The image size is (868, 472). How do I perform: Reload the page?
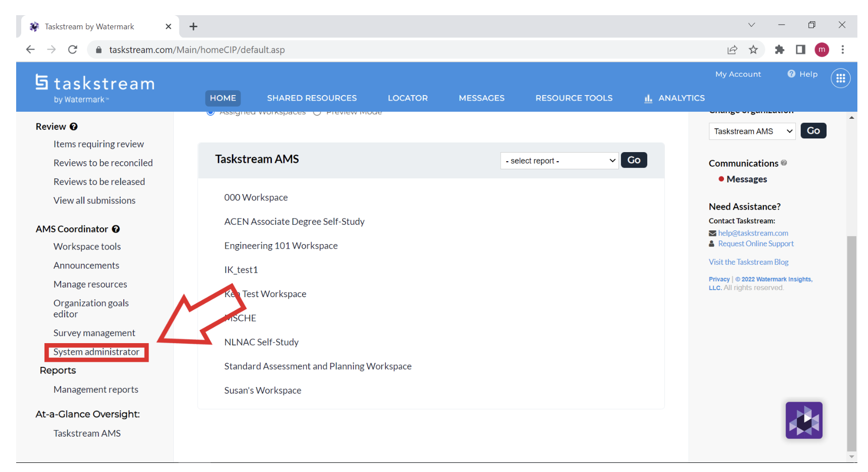click(x=73, y=50)
